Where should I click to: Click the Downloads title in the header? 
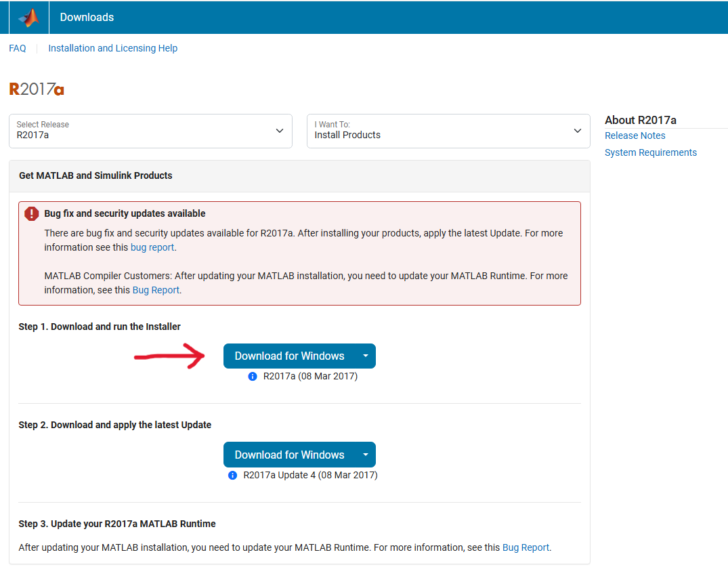pyautogui.click(x=87, y=18)
